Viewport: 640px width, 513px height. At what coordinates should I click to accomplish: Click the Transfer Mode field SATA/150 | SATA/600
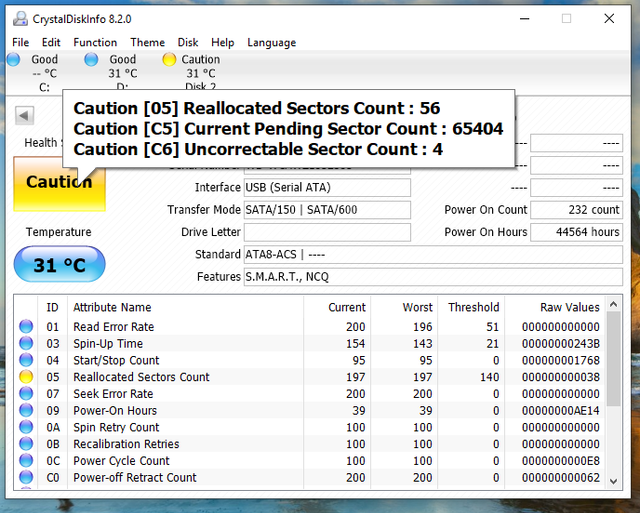tap(327, 210)
